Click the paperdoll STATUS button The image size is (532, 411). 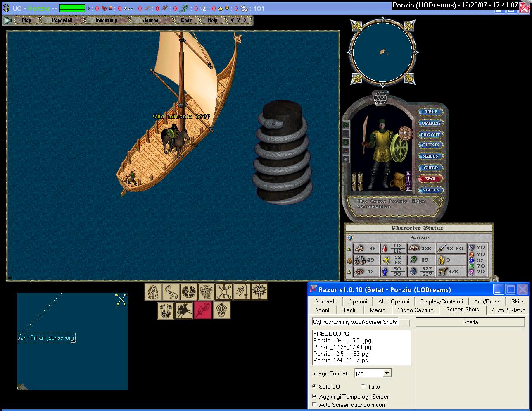430,190
